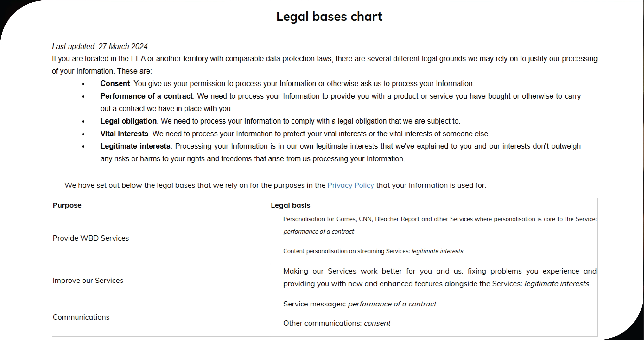Select the Communications table cell
The width and height of the screenshot is (644, 340).
(81, 317)
